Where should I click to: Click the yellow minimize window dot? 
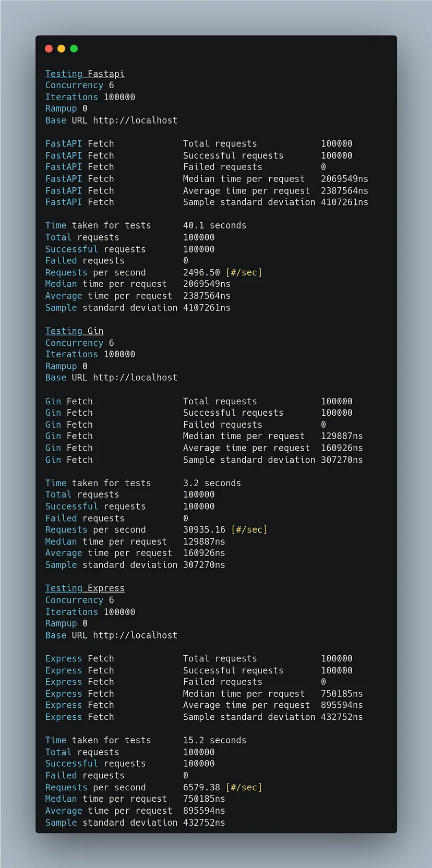coord(61,49)
